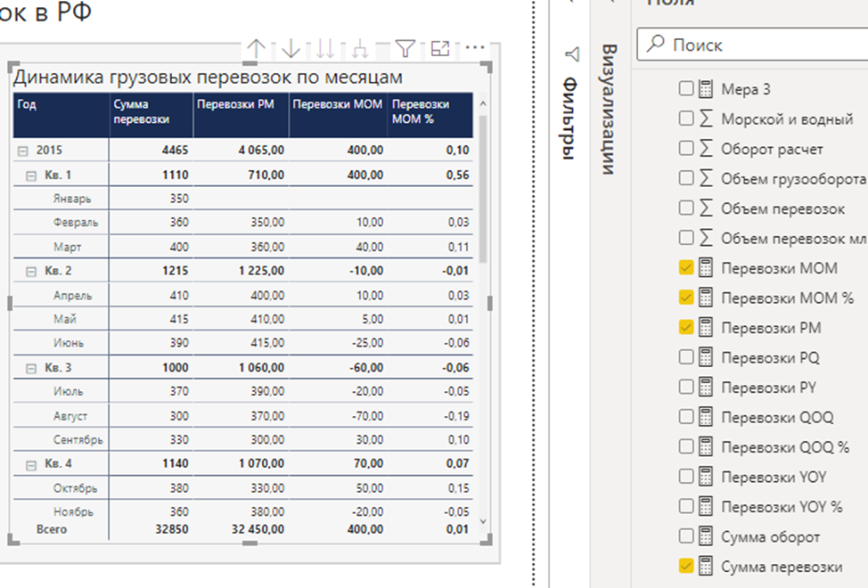Sort by the Год column header

pyautogui.click(x=61, y=115)
